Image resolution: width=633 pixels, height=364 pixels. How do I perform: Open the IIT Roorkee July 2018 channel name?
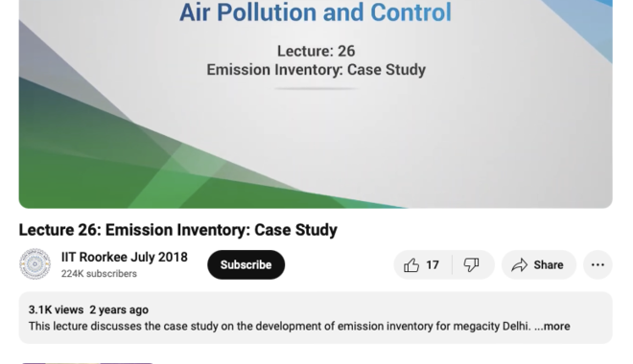coord(125,257)
